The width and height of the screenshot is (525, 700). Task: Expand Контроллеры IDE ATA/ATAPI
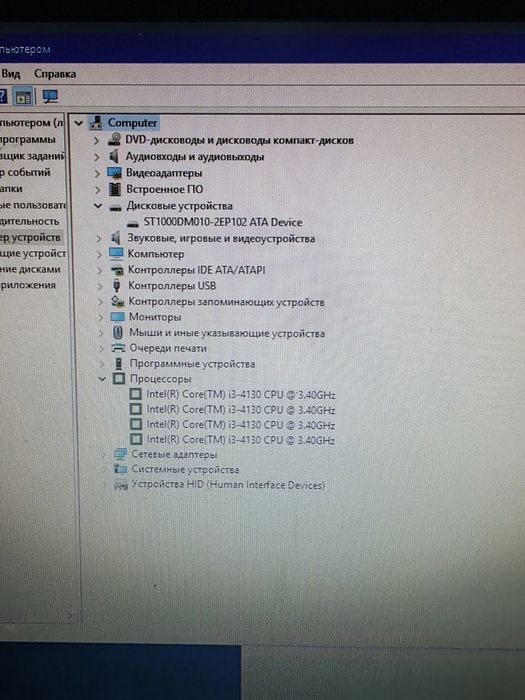pos(100,271)
